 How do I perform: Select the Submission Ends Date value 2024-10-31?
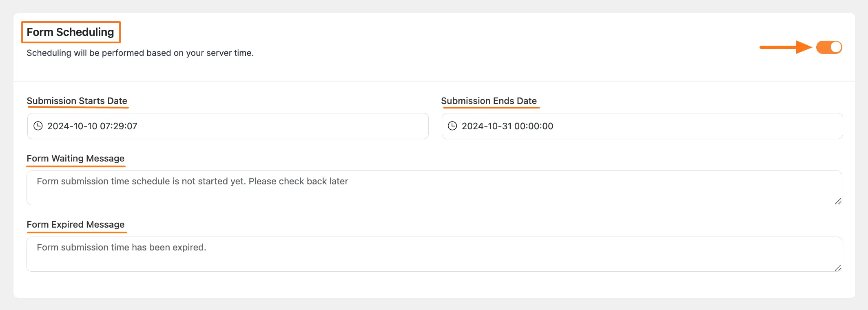(507, 126)
